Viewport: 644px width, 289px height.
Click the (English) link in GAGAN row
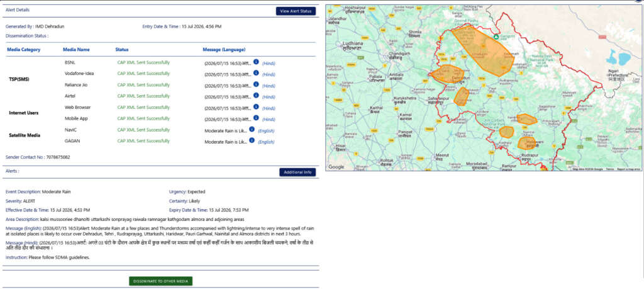click(x=266, y=142)
